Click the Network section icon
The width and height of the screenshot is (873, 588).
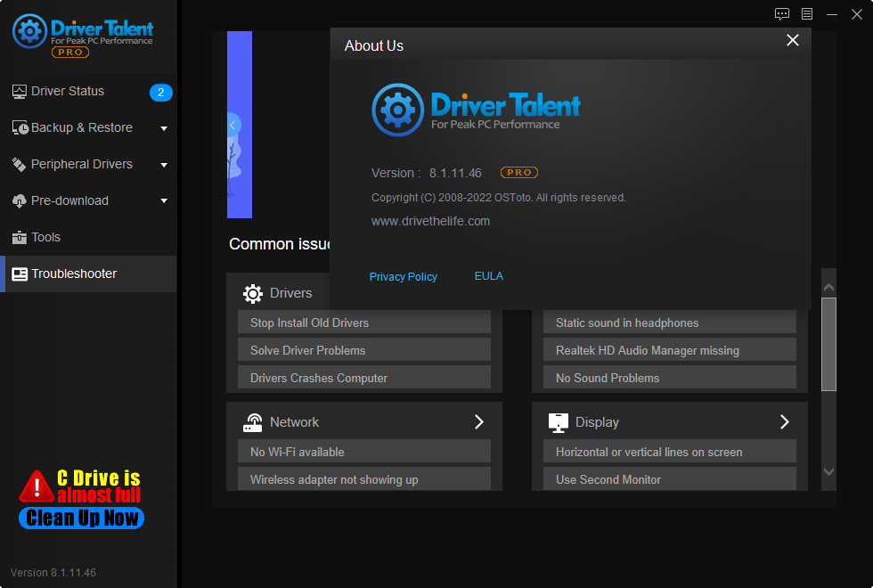point(254,421)
